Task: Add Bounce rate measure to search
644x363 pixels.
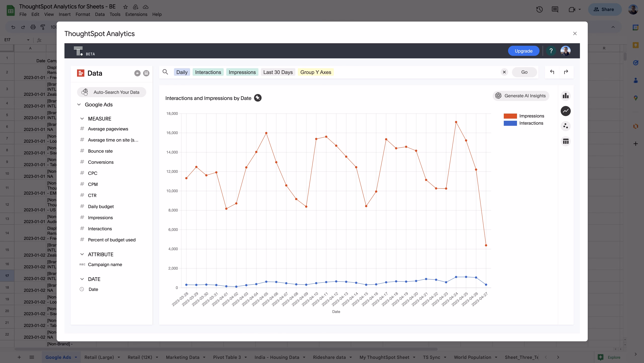Action: [x=100, y=151]
